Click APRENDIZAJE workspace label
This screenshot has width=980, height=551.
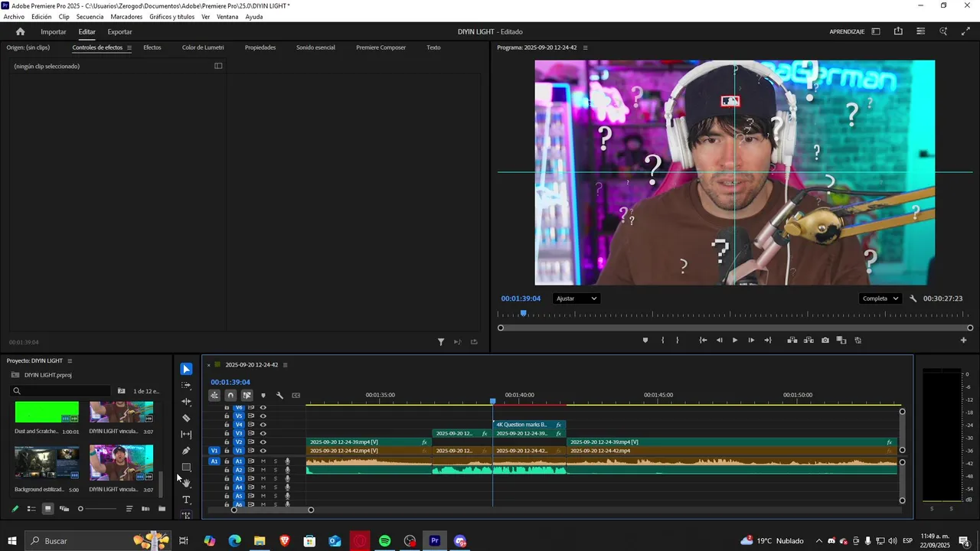point(847,31)
